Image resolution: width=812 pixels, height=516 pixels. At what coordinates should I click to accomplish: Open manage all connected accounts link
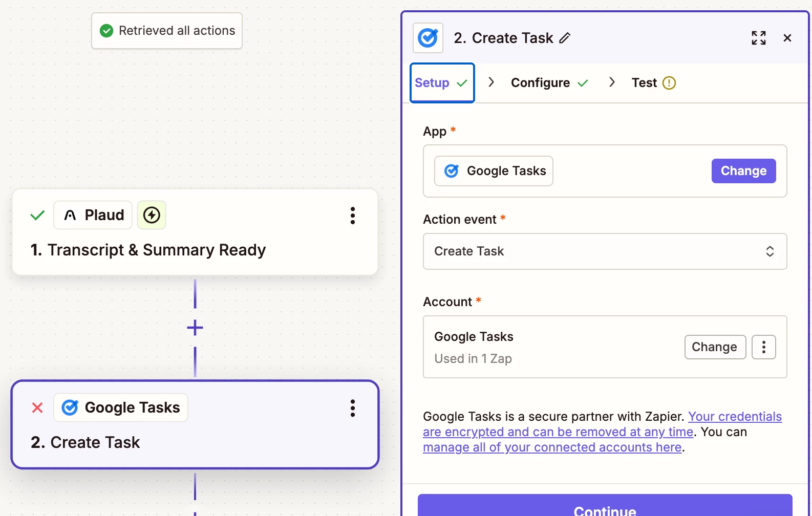[x=552, y=447]
